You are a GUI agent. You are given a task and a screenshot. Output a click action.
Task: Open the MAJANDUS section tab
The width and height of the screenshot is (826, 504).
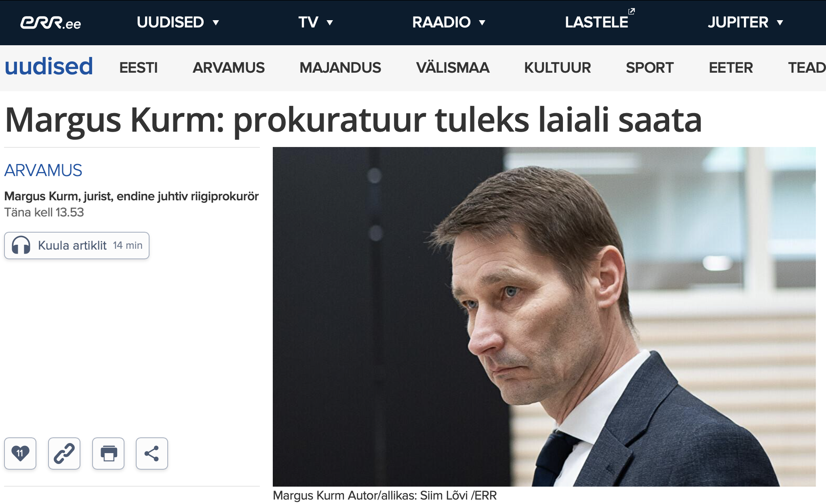(340, 67)
